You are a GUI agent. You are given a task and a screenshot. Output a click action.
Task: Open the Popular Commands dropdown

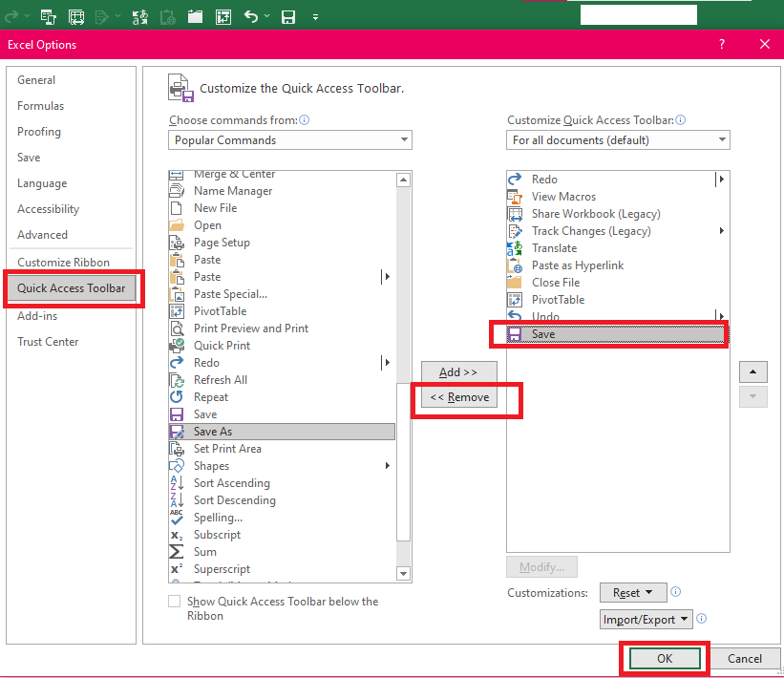pos(290,140)
